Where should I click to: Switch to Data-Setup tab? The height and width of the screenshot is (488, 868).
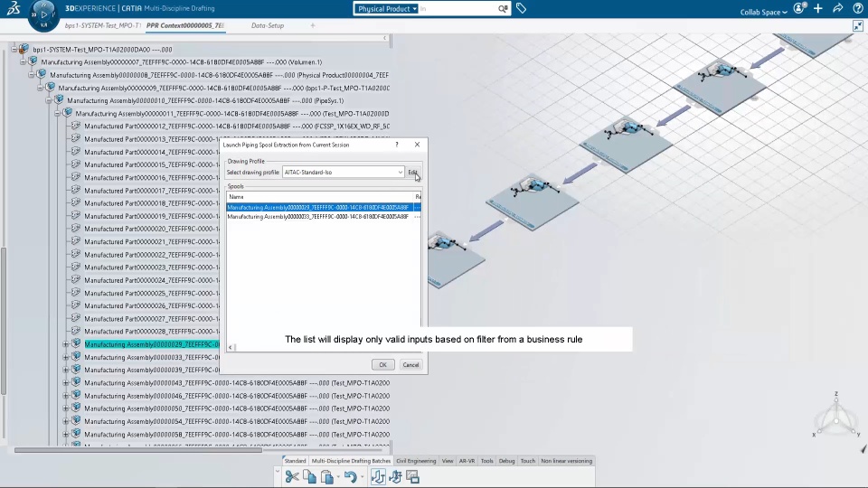268,25
